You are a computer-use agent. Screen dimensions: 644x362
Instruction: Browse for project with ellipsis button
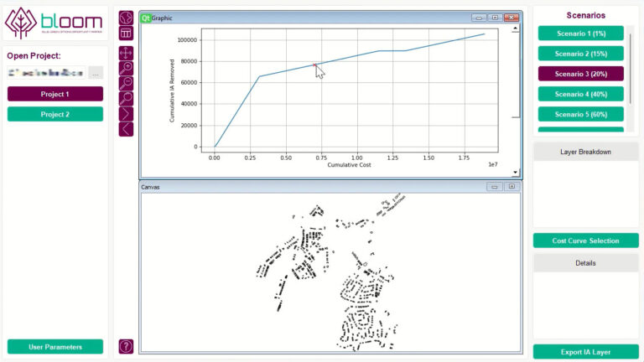click(96, 73)
